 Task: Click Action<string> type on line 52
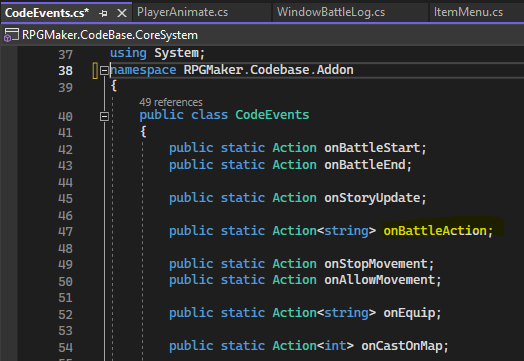tap(324, 313)
